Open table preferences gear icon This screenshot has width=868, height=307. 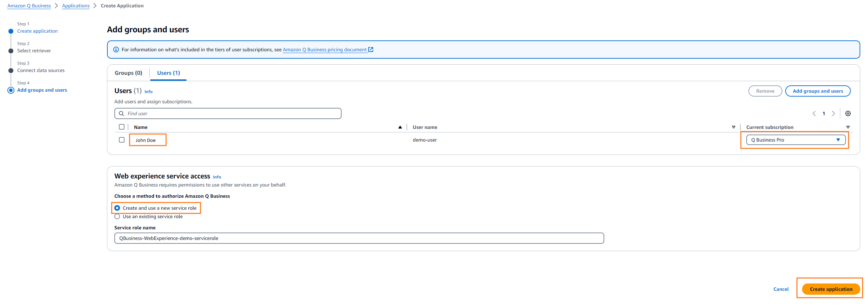(x=848, y=113)
